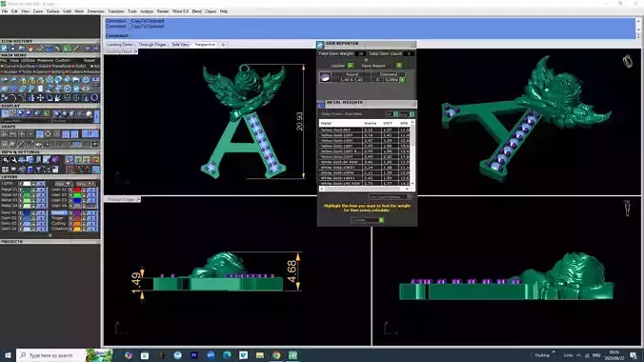Open Microsoft Edge from the taskbar

coord(227,355)
